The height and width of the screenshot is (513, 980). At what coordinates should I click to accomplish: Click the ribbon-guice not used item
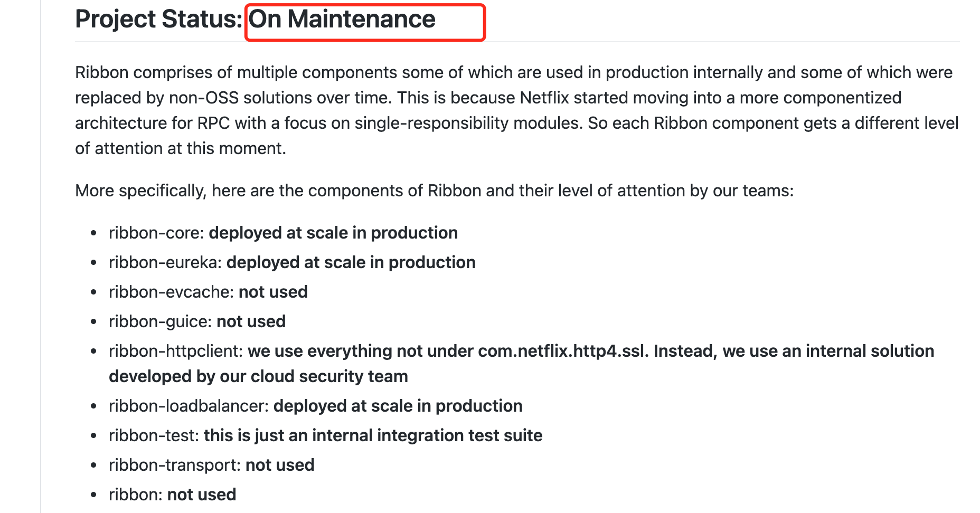(x=197, y=321)
